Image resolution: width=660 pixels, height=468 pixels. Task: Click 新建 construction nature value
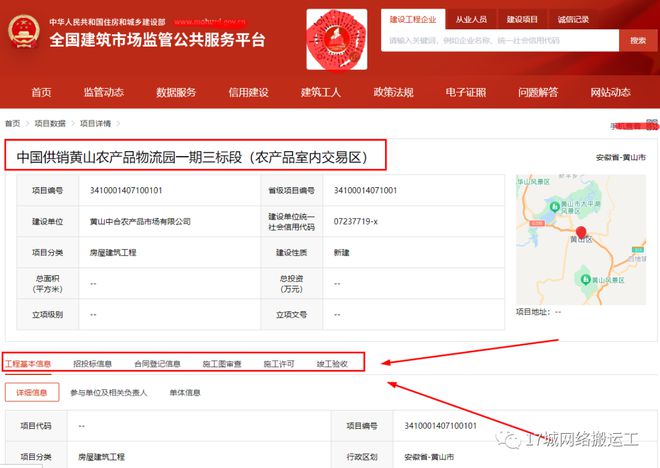(x=341, y=253)
